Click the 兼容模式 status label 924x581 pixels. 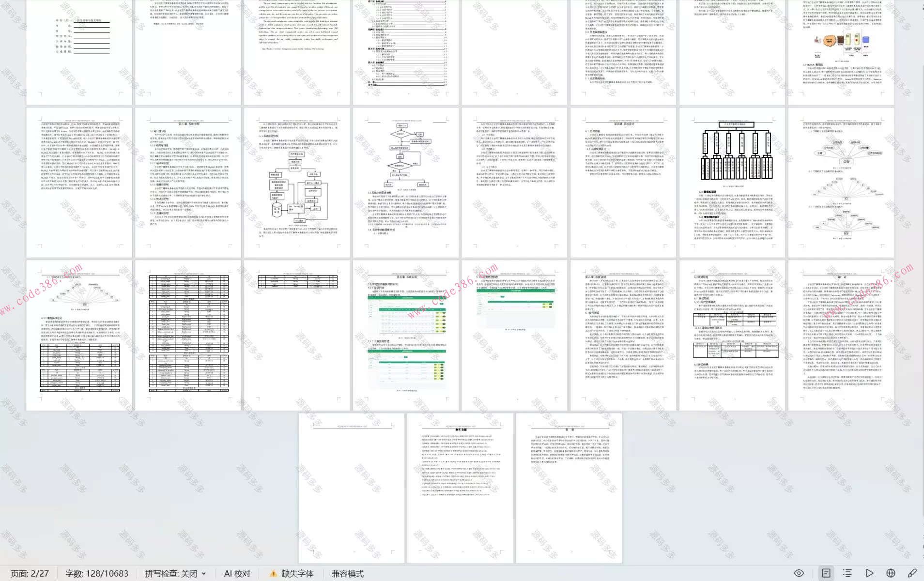point(348,574)
